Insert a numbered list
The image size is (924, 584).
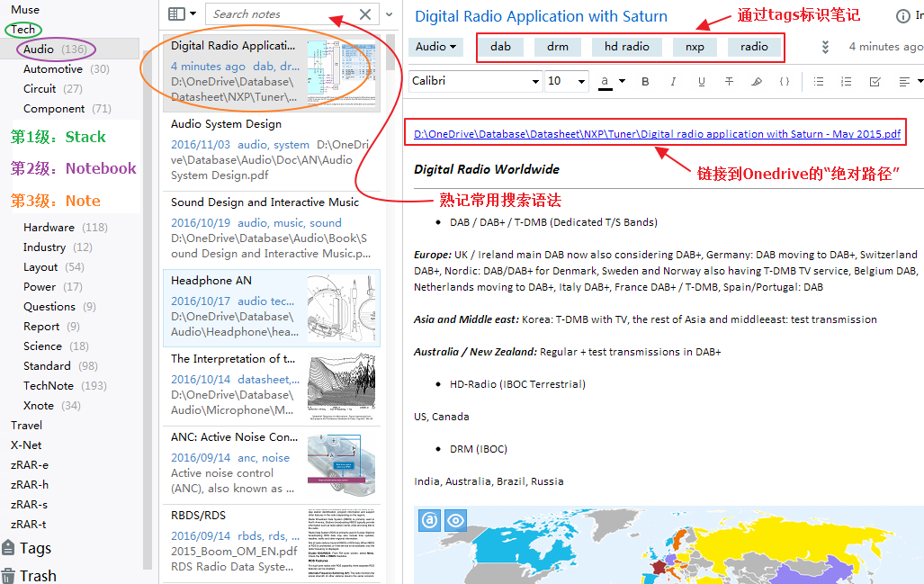coord(847,81)
